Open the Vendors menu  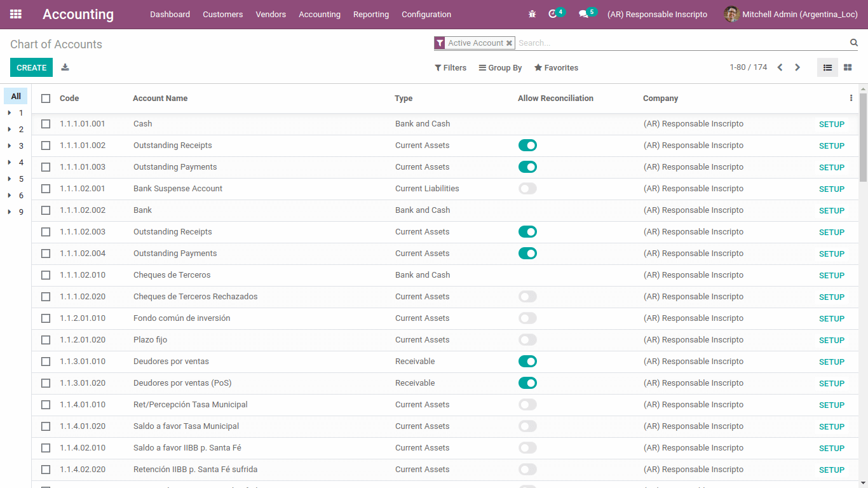pos(271,15)
